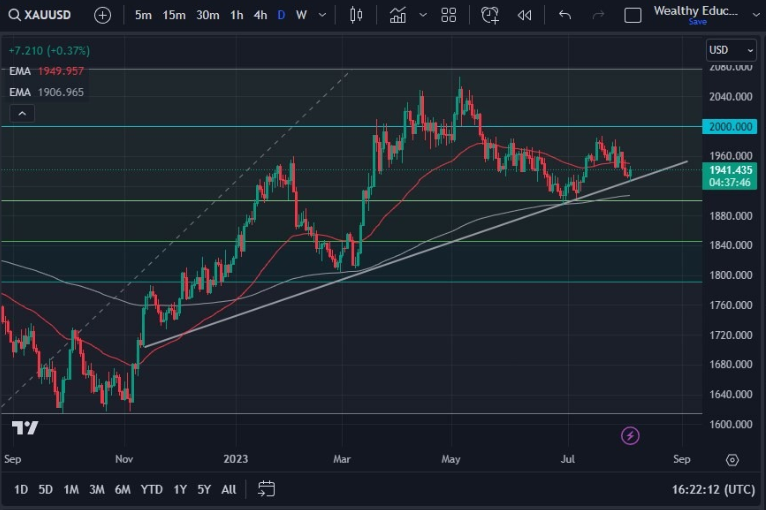Screen dimensions: 766x510
Task: Click the create alert clock icon
Action: tap(489, 15)
